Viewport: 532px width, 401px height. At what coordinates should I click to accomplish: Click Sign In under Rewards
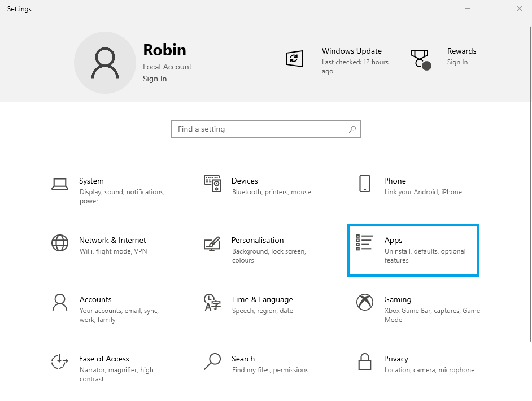457,62
